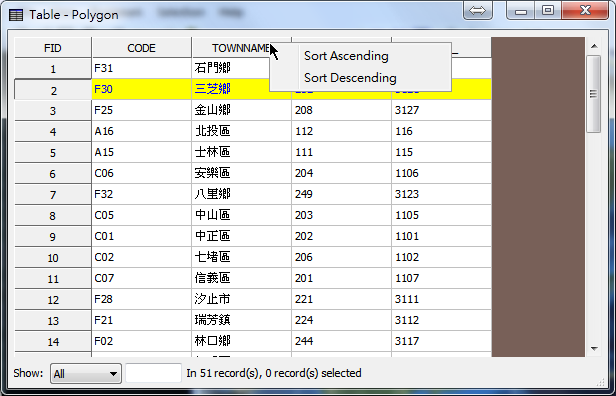
Task: Select row header 9
Action: (53, 237)
